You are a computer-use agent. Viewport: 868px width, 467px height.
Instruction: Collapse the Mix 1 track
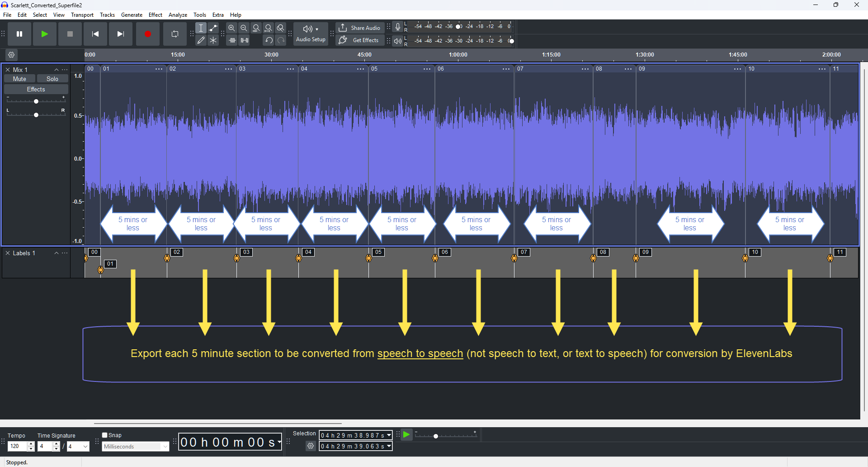click(x=57, y=70)
